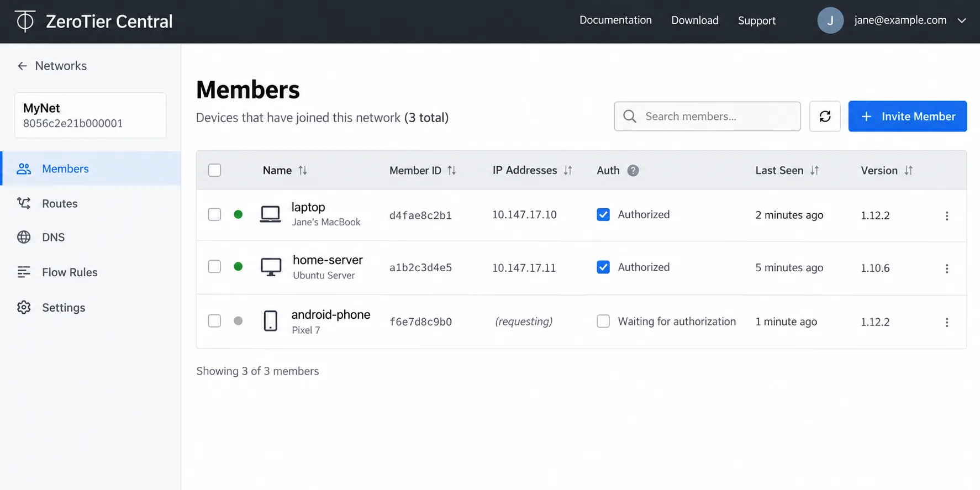The height and width of the screenshot is (490, 980).
Task: Click the user avatar with letter J
Action: click(830, 20)
